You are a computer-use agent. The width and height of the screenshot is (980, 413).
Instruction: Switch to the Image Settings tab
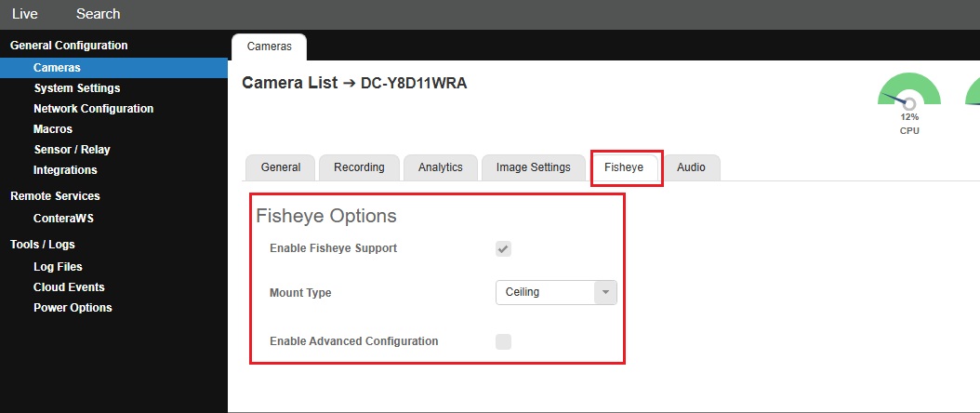[534, 167]
